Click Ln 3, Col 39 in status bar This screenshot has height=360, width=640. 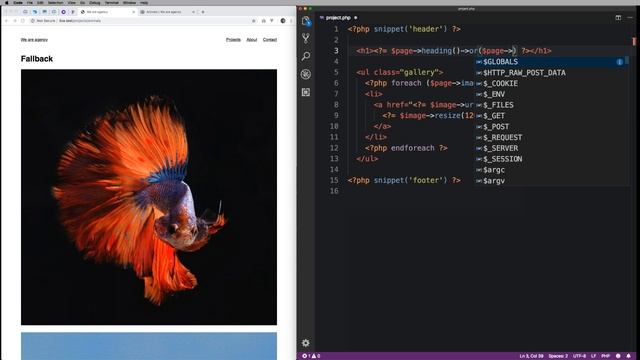coord(531,356)
